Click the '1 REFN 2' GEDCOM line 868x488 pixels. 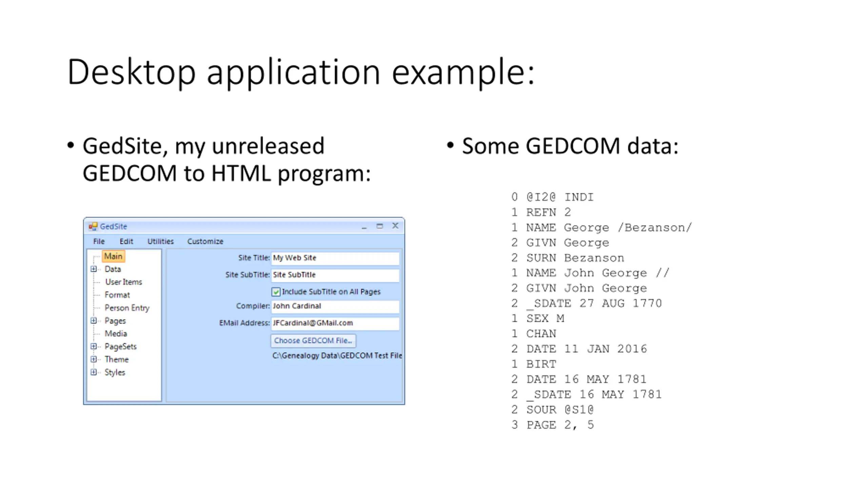[x=541, y=212]
